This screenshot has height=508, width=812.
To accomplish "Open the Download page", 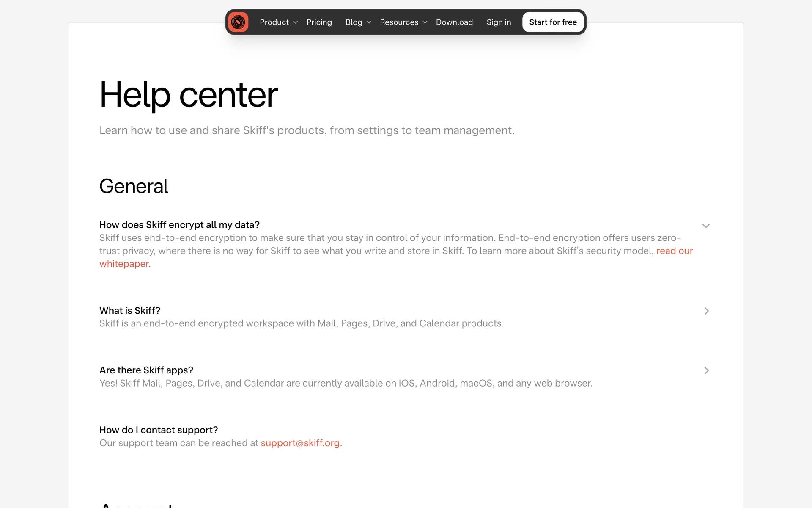I will click(x=454, y=22).
